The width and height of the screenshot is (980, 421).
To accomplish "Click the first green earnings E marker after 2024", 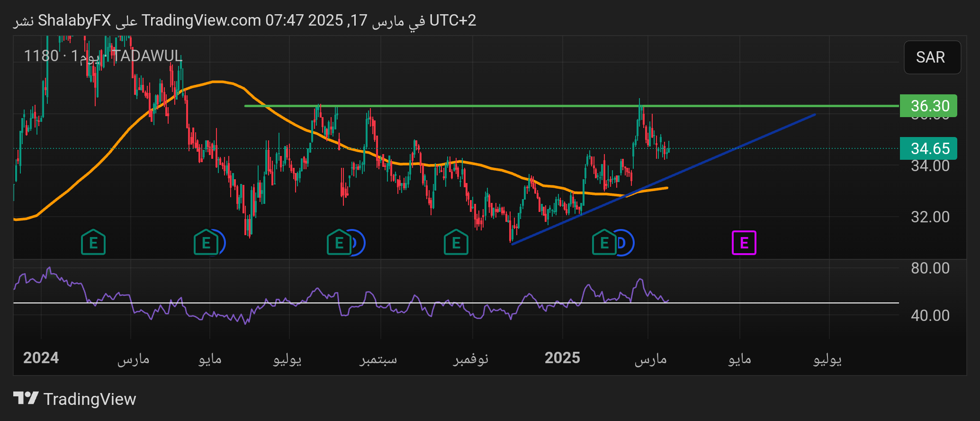I will click(x=93, y=242).
